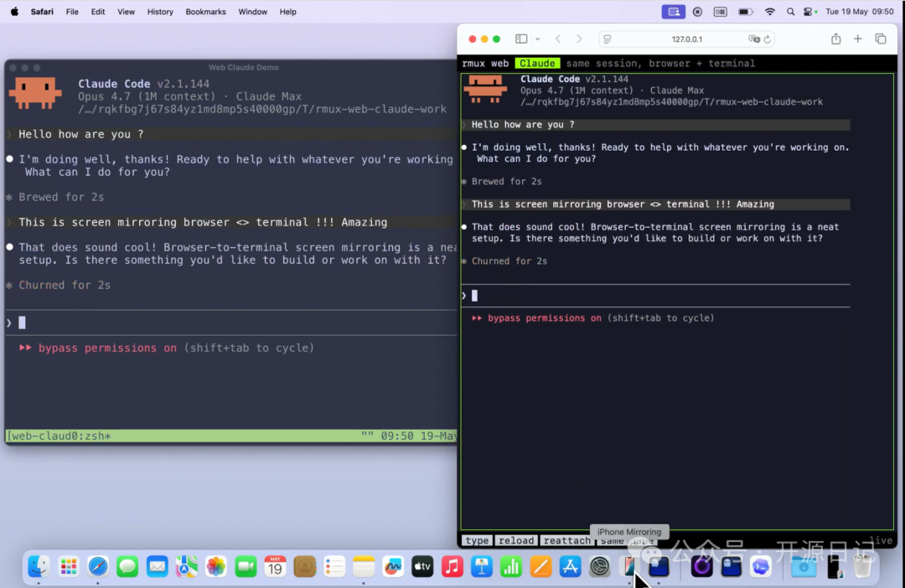Go back with Safari's back arrow

(558, 39)
